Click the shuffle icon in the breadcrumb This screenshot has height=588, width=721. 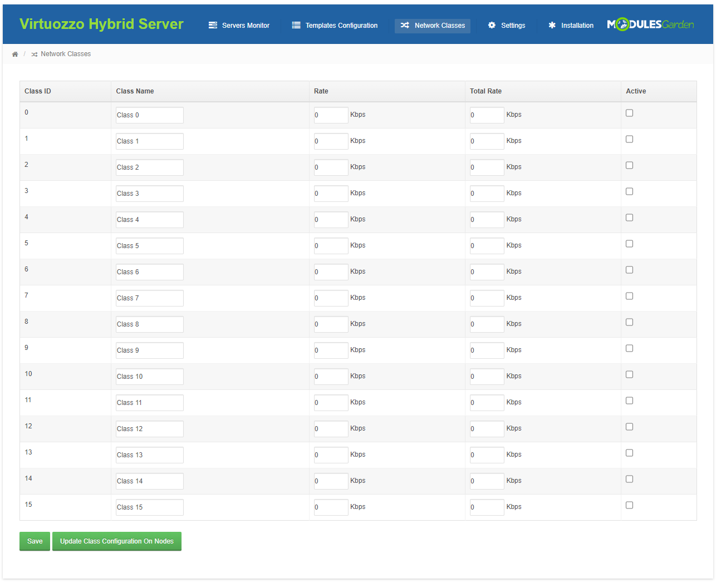tap(35, 55)
